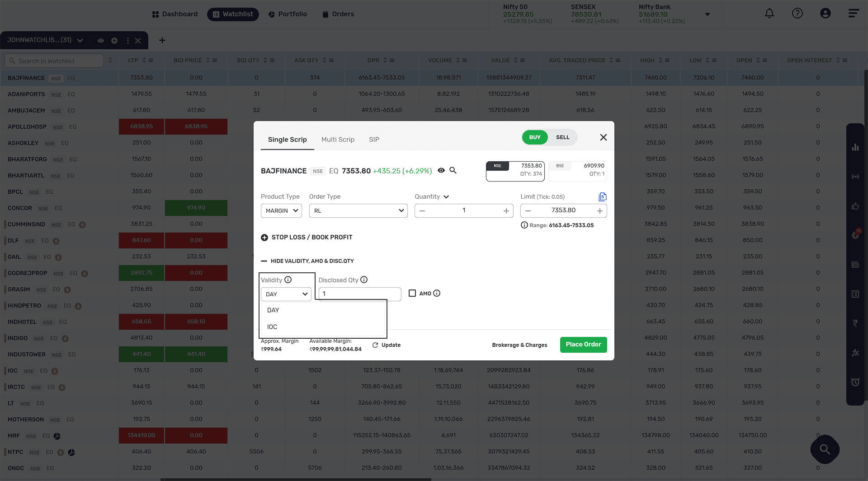This screenshot has width=868, height=481.
Task: Open the Product Type MARGIN dropdown
Action: pyautogui.click(x=281, y=210)
